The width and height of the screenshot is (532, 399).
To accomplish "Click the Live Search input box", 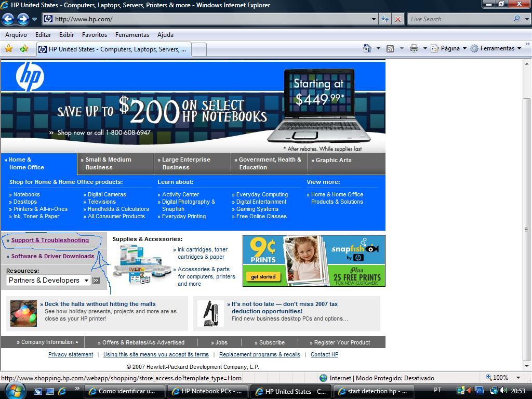I will click(460, 19).
